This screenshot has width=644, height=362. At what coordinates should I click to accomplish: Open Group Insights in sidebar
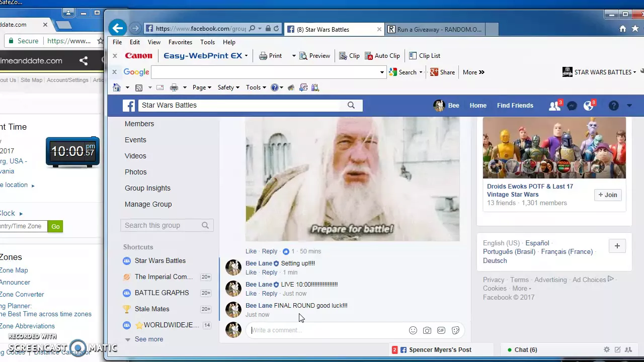pyautogui.click(x=147, y=188)
